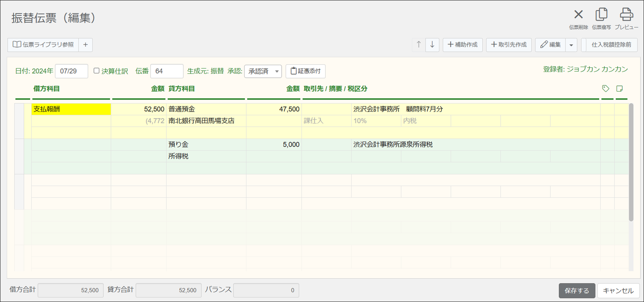Click the 内税 tax type cell
The width and height of the screenshot is (644, 302).
pyautogui.click(x=426, y=121)
